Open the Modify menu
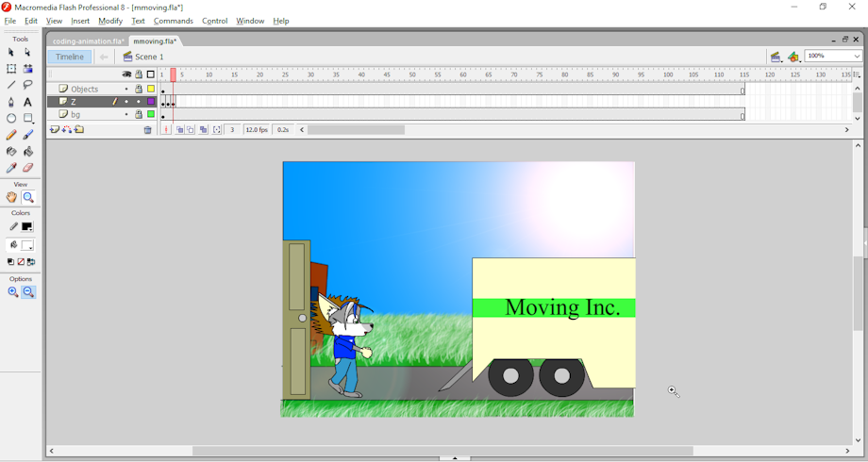The image size is (868, 462). pyautogui.click(x=110, y=21)
